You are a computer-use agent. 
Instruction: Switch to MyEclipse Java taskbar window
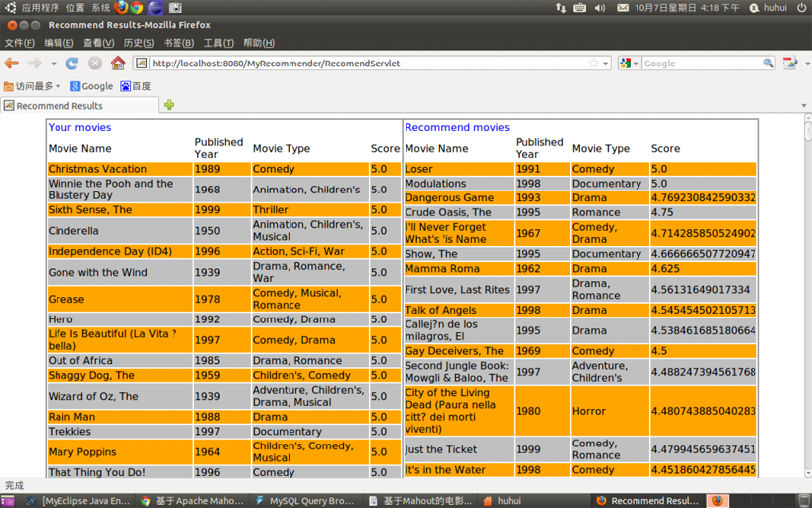point(78,501)
